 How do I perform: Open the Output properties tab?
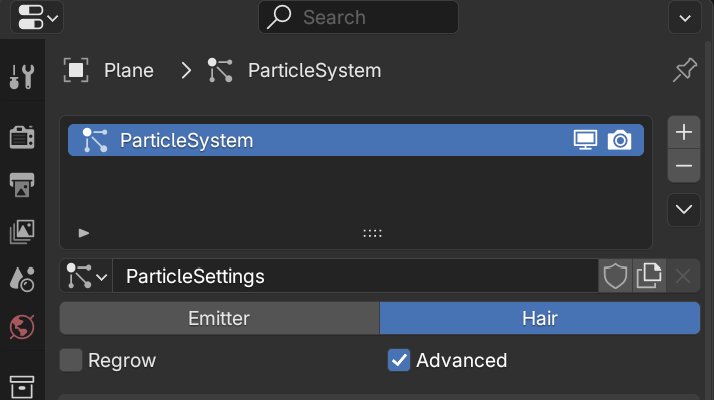click(x=22, y=185)
